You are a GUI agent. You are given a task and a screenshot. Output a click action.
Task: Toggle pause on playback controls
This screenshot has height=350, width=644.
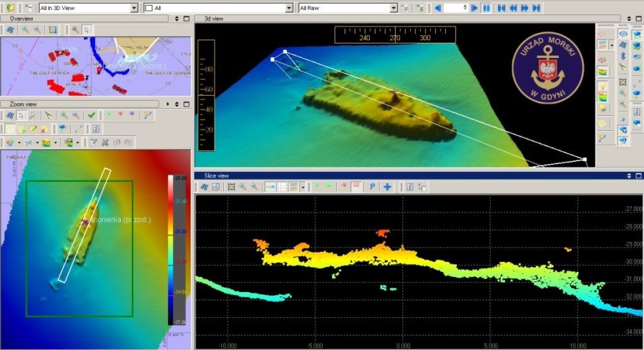[x=486, y=8]
